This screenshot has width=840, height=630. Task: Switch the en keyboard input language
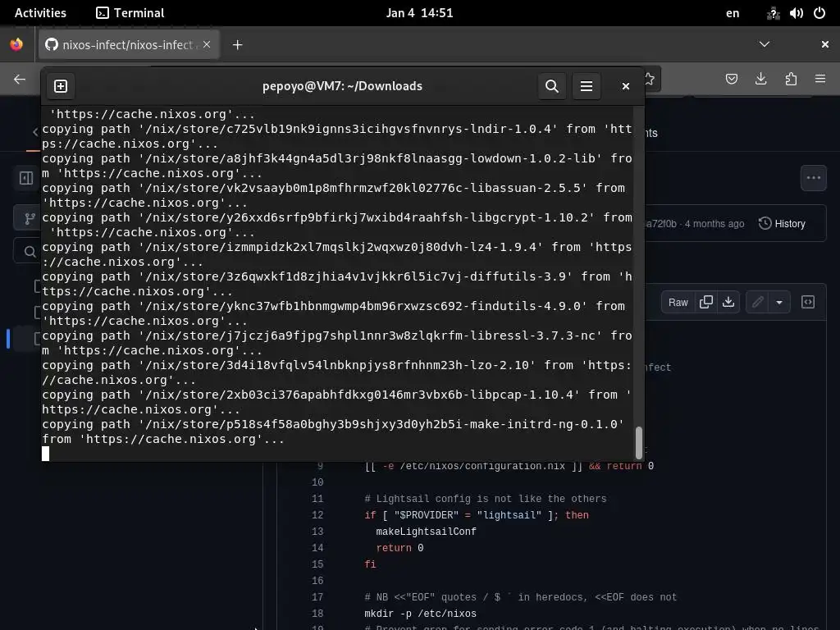(x=733, y=13)
